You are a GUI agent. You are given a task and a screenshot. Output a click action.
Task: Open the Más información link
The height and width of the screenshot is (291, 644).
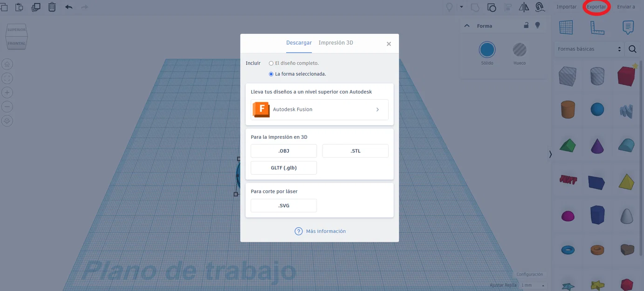[x=320, y=231]
